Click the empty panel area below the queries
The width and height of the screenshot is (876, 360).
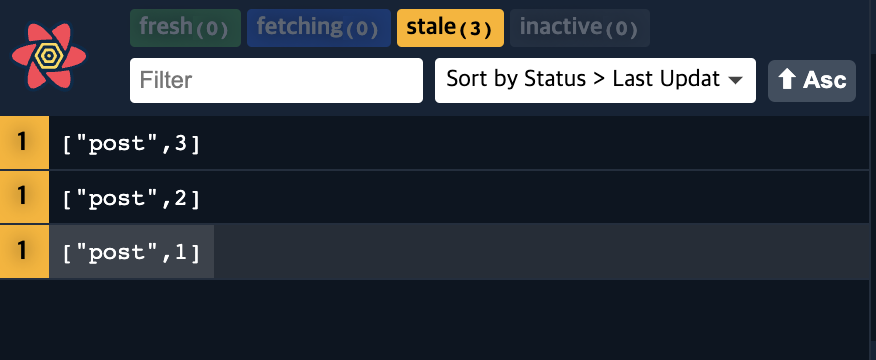[438, 319]
